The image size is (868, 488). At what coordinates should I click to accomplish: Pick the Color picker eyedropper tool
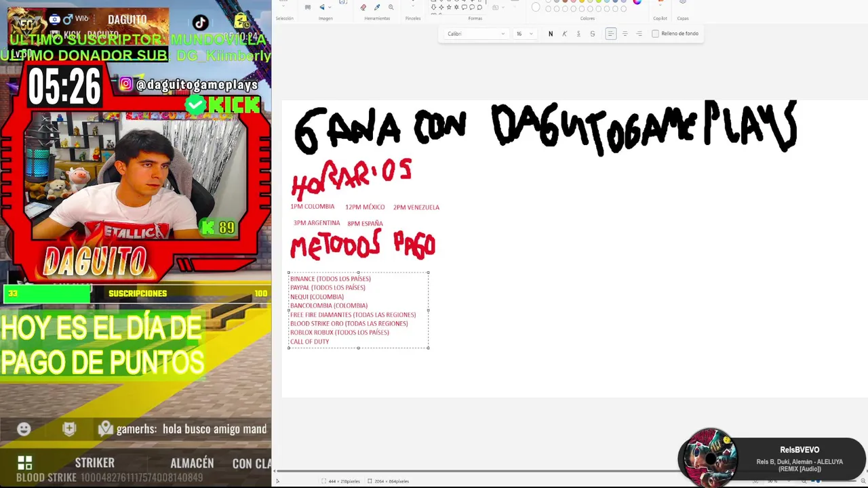coord(377,7)
